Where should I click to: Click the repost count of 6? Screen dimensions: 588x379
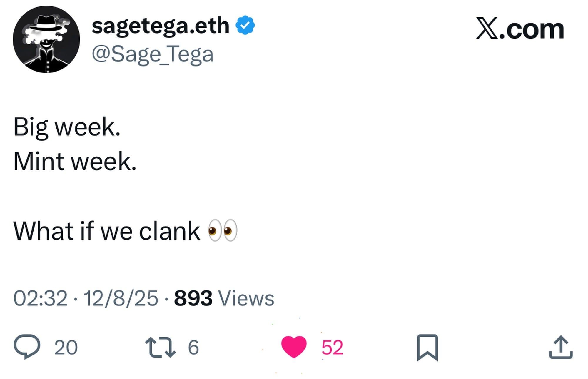tap(193, 348)
